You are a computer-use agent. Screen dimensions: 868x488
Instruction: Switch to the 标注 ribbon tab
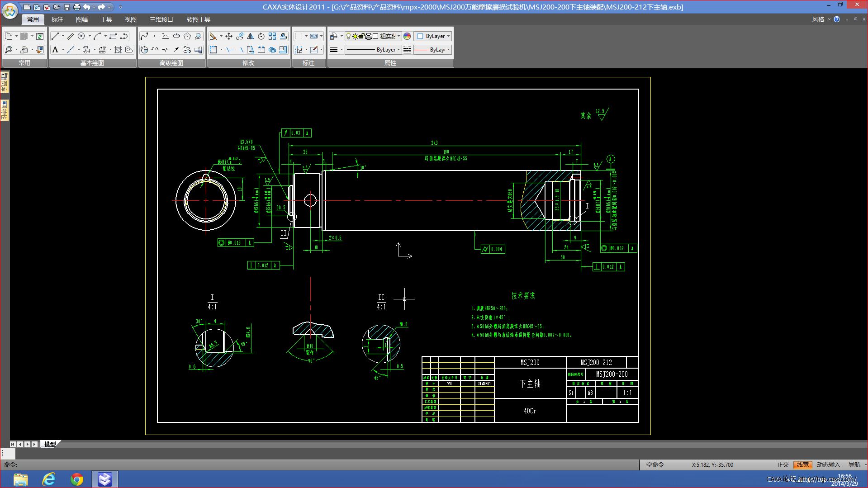pyautogui.click(x=57, y=19)
